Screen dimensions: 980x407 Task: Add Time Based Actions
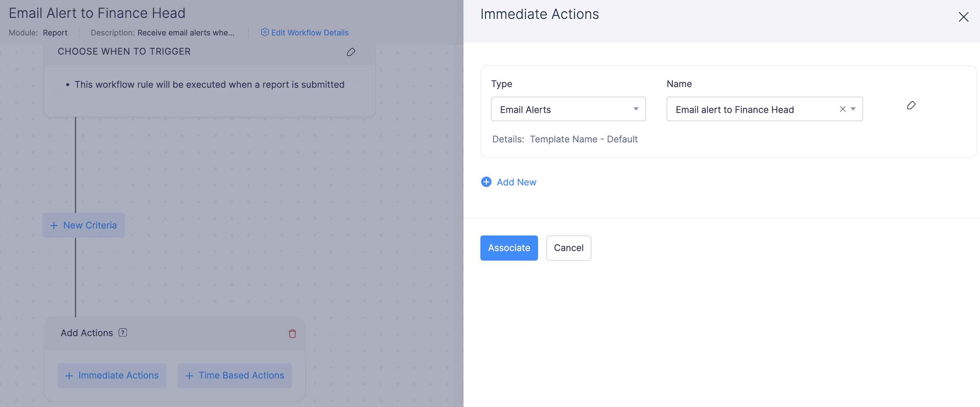234,376
